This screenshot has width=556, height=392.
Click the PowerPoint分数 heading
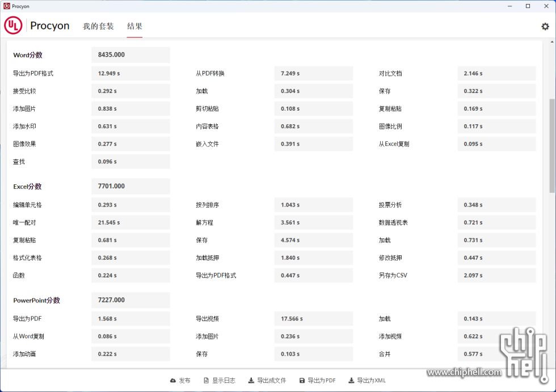[x=36, y=300]
